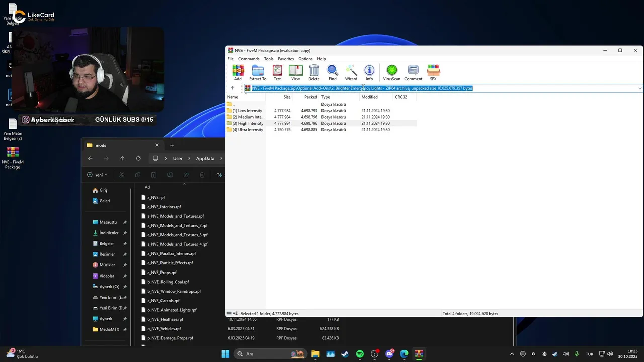Screen dimensions: 644x362
Task: Click the taskbar Ara search box
Action: tap(271, 354)
